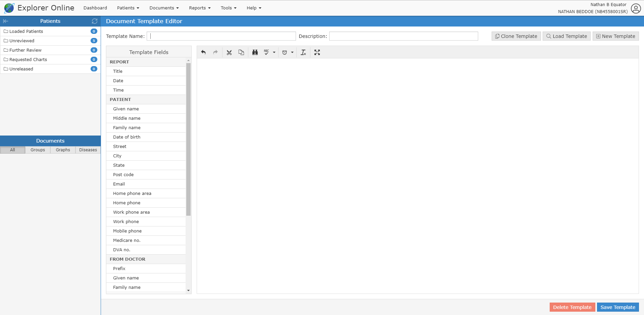Click the Load Template button
644x315 pixels.
point(566,36)
